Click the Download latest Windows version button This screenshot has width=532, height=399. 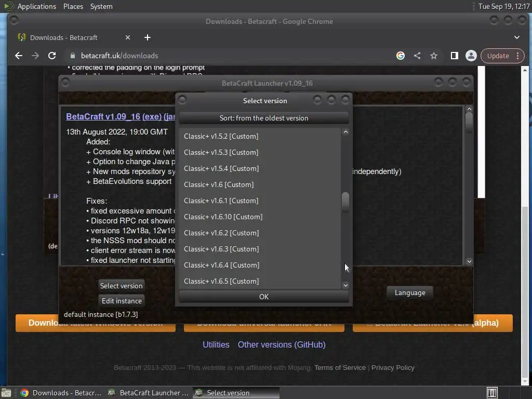point(96,323)
